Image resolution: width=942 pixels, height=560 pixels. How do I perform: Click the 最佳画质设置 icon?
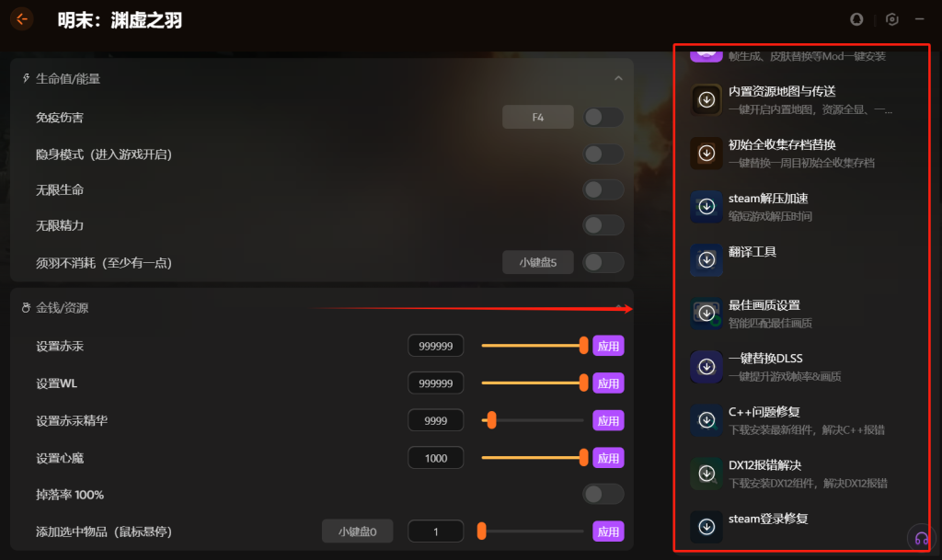click(x=706, y=314)
